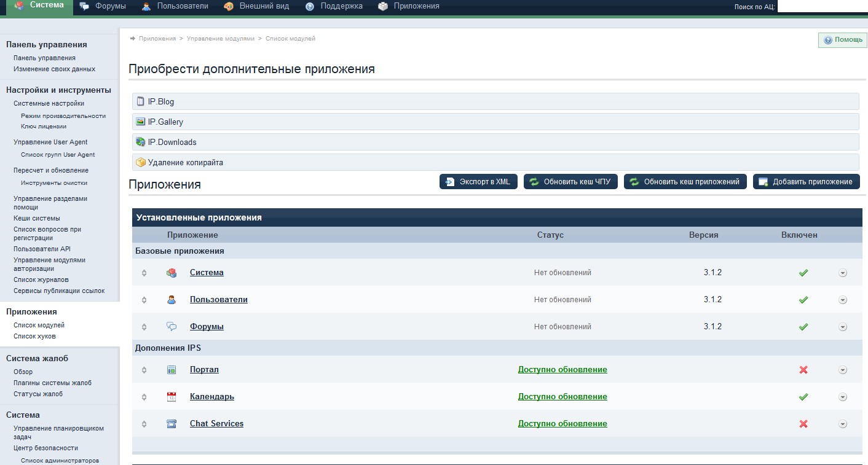The image size is (868, 465).
Task: Open options dropdown for Пользователи row
Action: coord(843,300)
